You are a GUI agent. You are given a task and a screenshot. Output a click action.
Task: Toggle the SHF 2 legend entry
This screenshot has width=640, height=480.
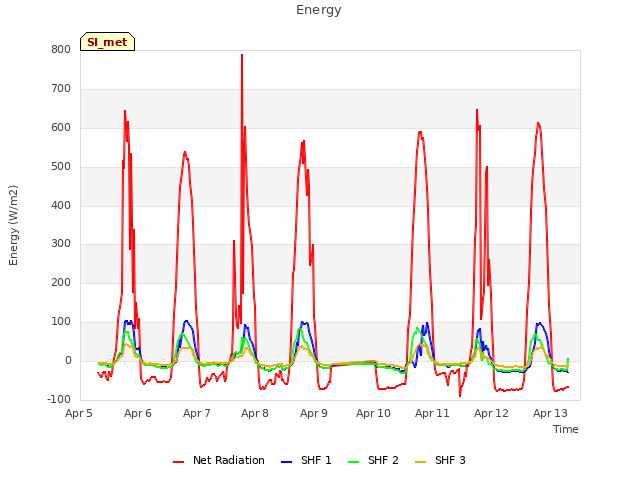(x=373, y=460)
